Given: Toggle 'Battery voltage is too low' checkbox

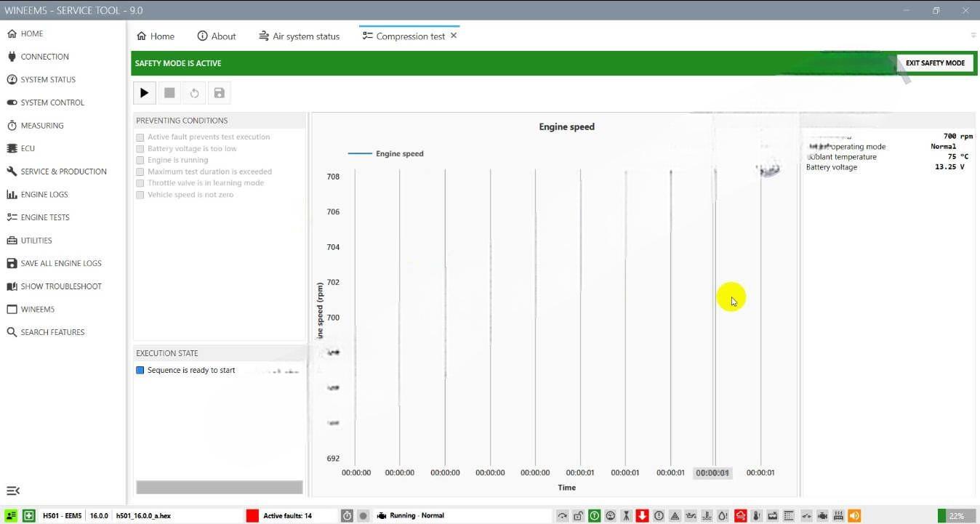Looking at the screenshot, I should (140, 149).
